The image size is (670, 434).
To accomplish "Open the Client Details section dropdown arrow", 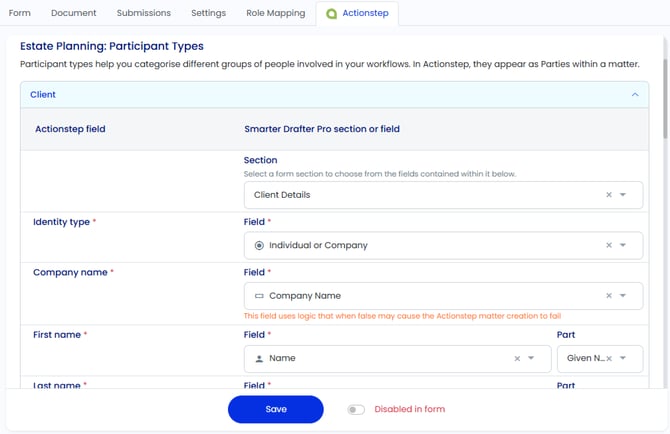I will (x=623, y=195).
